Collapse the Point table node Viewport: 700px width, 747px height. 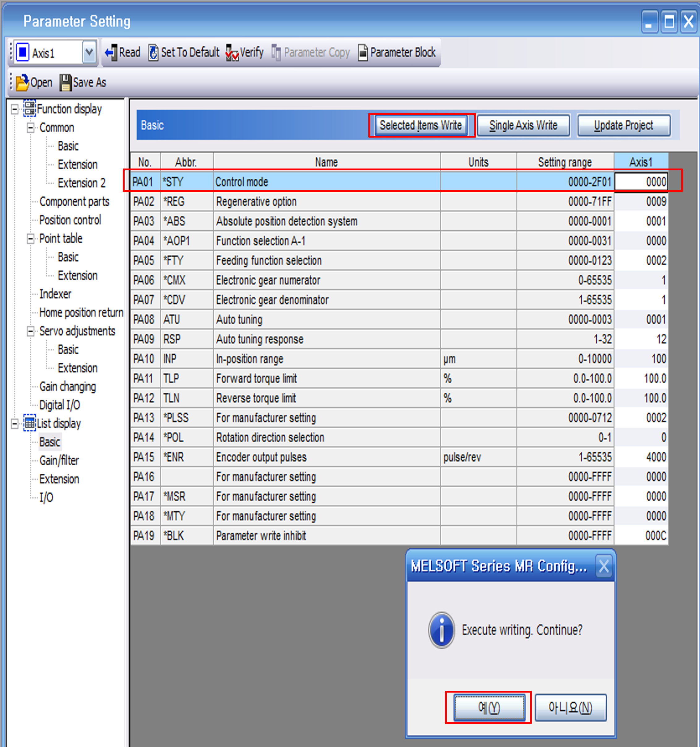coord(30,239)
